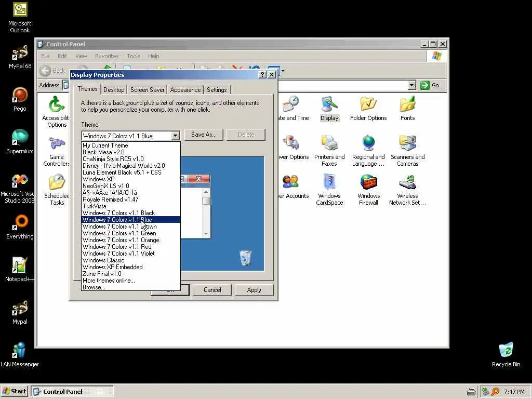Select Power Options in Control Panel
The width and height of the screenshot is (532, 399).
click(x=293, y=148)
